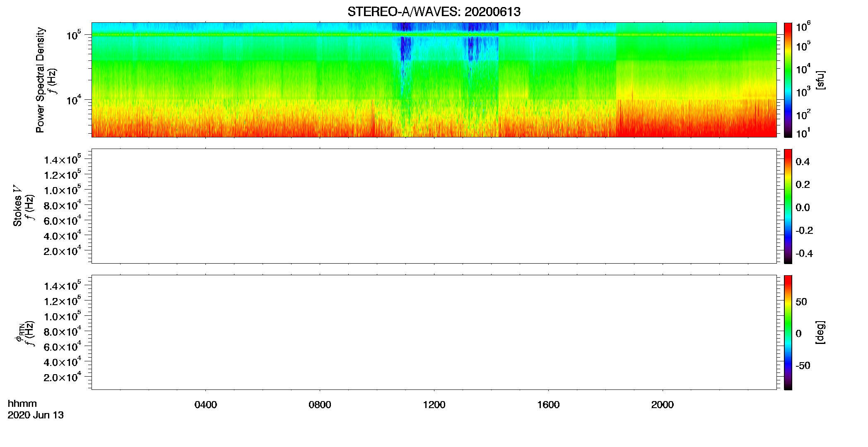This screenshot has height=447, width=868.
Task: Click the sfu power color bar
Action: pyautogui.click(x=788, y=79)
